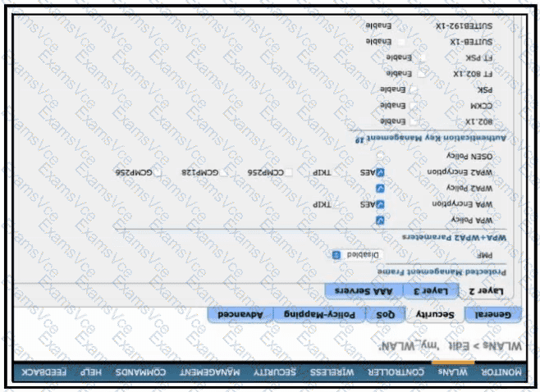This screenshot has width=540, height=392.
Task: Click the FEEDBACK link
Action: tap(44, 371)
